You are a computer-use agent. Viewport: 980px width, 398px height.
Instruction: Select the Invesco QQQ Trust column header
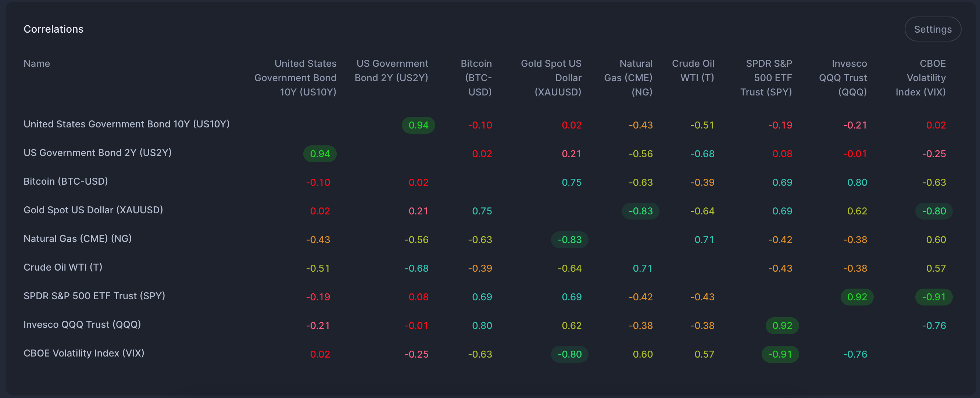coord(843,77)
